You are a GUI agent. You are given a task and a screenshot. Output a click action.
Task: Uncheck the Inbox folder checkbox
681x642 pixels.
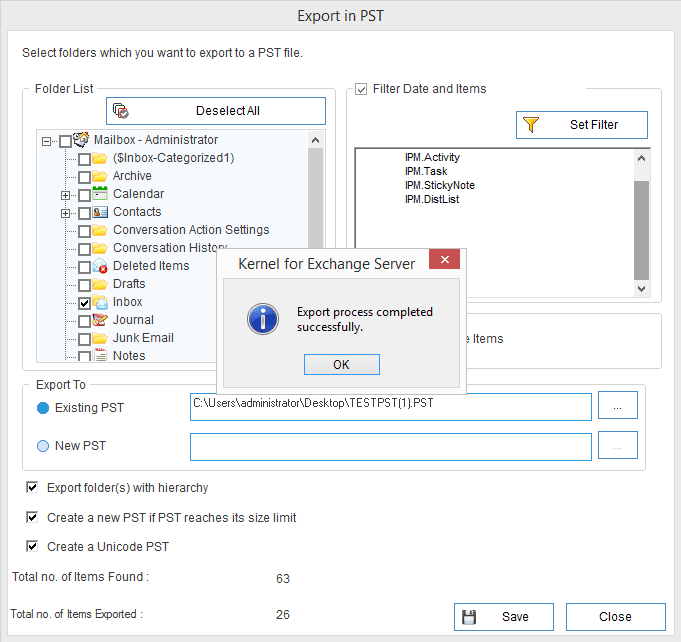84,303
